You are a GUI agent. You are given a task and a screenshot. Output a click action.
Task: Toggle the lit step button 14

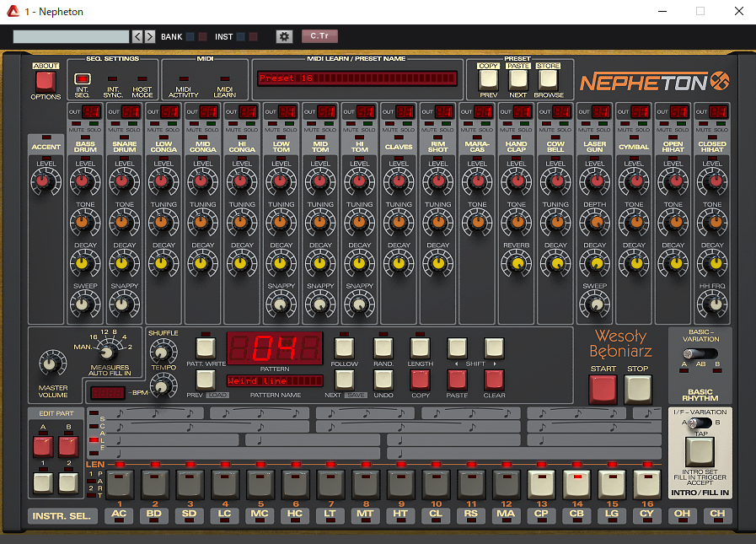pyautogui.click(x=577, y=484)
